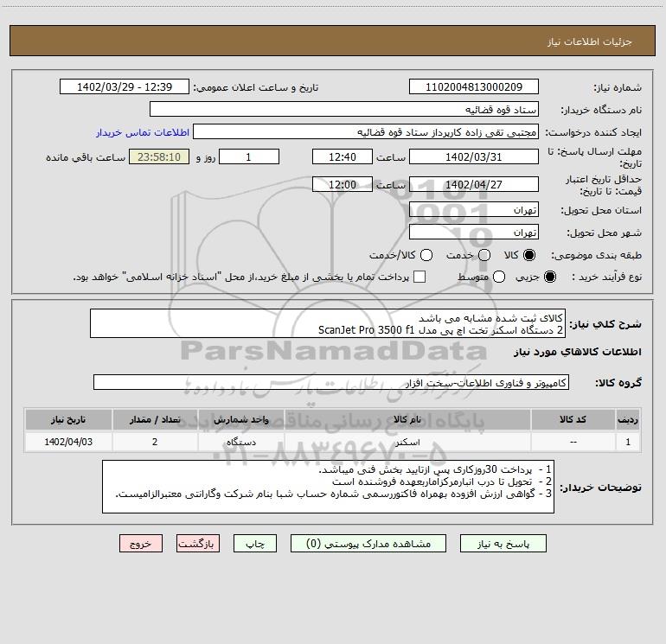
Task: Click the need date cell 1402/04/03
Action: (x=68, y=442)
